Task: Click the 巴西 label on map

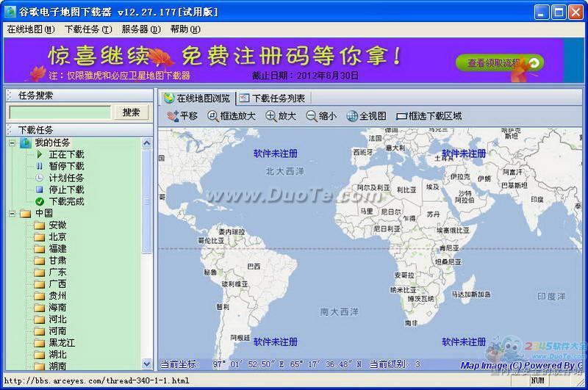Action: (x=254, y=267)
